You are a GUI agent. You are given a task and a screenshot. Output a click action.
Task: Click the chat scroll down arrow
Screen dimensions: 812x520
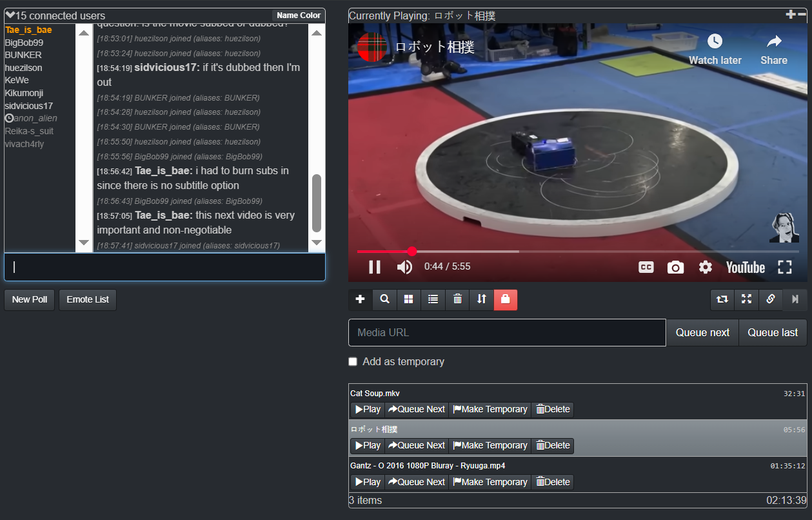pyautogui.click(x=317, y=243)
